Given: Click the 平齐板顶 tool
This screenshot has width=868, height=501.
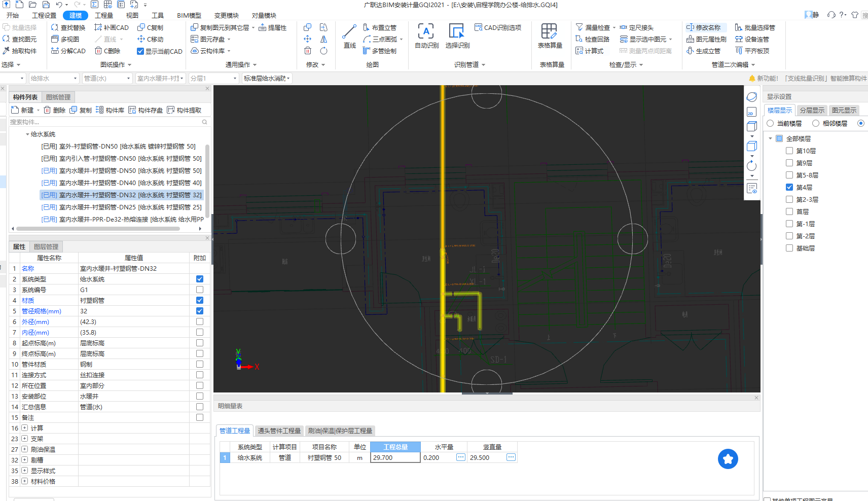Looking at the screenshot, I should [x=752, y=51].
